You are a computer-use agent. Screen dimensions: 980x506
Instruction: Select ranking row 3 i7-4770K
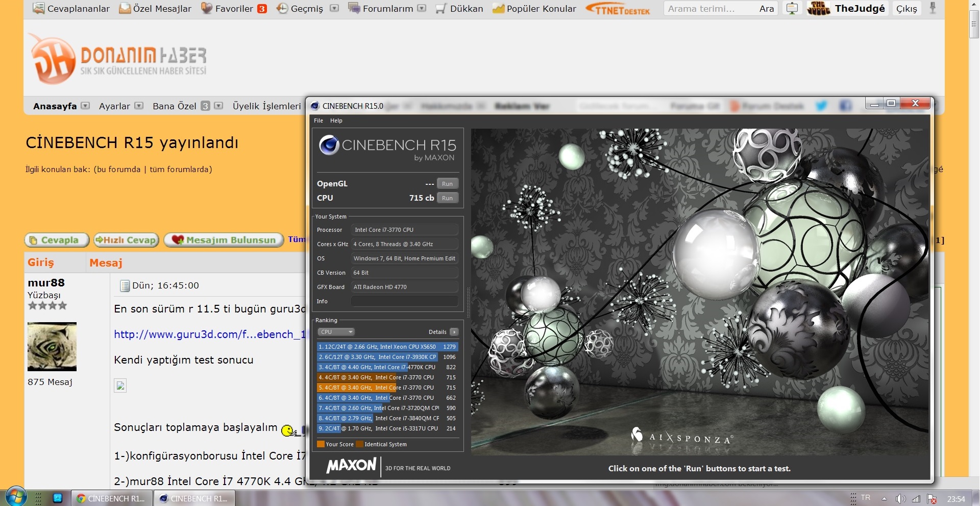click(x=387, y=367)
